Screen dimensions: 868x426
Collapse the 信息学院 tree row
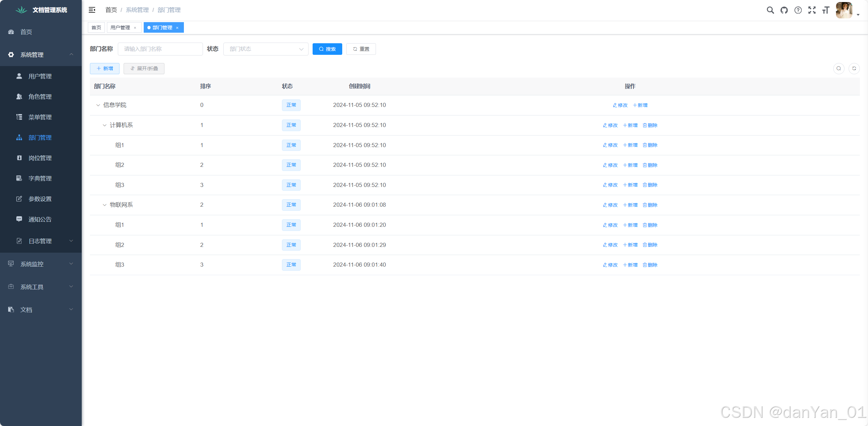(x=98, y=105)
